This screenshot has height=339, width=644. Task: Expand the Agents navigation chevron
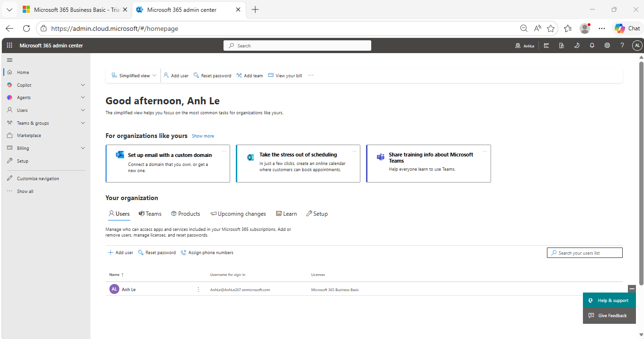(83, 97)
